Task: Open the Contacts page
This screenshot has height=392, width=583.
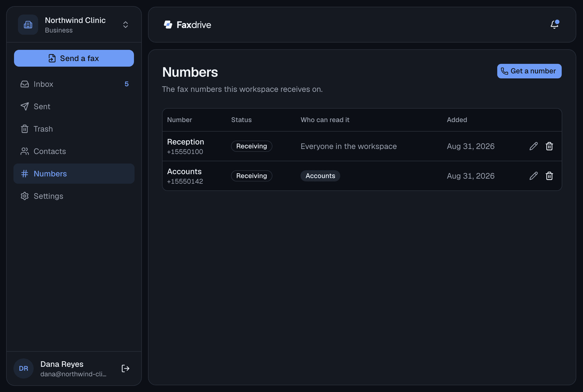Action: pyautogui.click(x=74, y=151)
